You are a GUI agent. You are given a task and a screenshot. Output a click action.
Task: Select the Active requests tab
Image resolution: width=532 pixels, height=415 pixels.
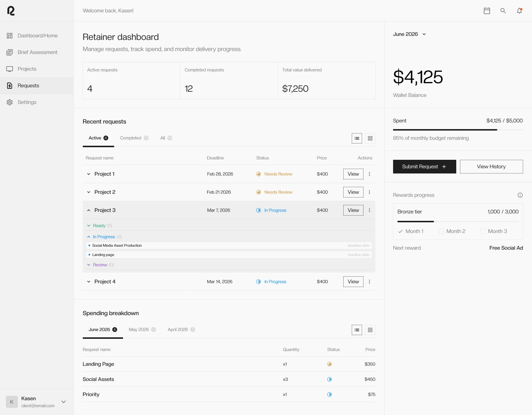tap(98, 138)
